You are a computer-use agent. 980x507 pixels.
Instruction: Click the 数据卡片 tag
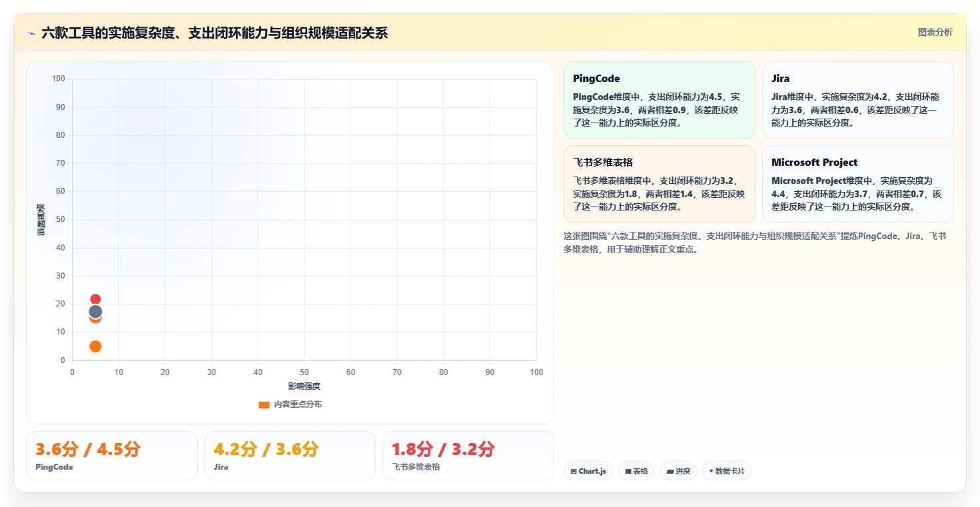click(726, 471)
